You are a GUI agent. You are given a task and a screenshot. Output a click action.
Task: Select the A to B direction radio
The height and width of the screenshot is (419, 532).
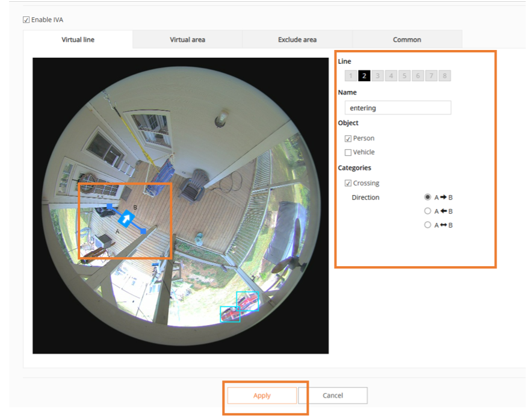click(x=428, y=197)
